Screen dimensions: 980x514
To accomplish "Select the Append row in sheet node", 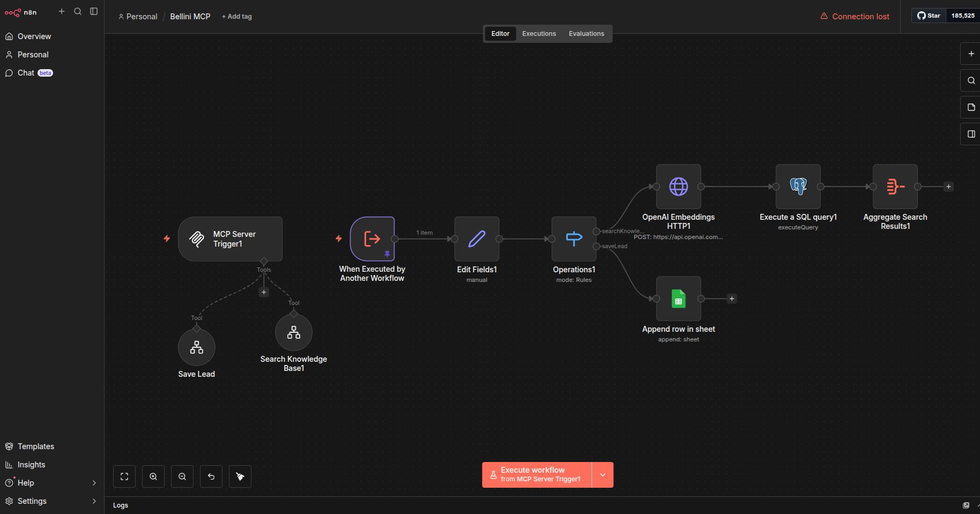I will tap(678, 299).
